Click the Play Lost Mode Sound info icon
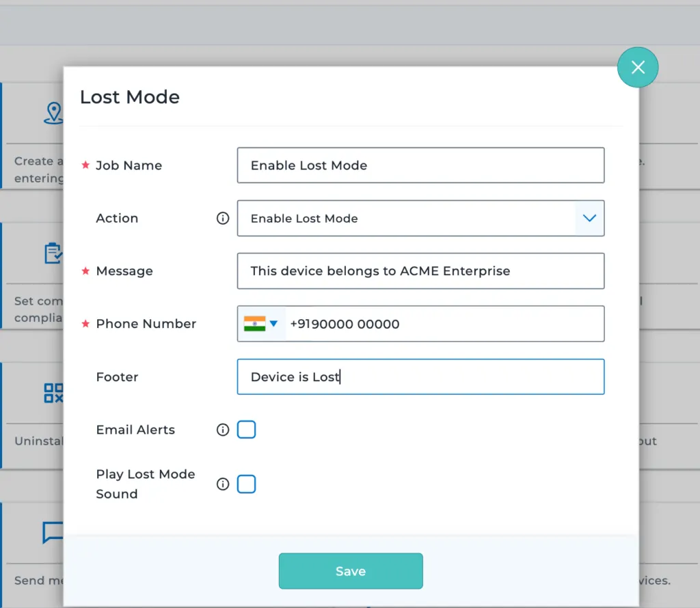 (223, 484)
